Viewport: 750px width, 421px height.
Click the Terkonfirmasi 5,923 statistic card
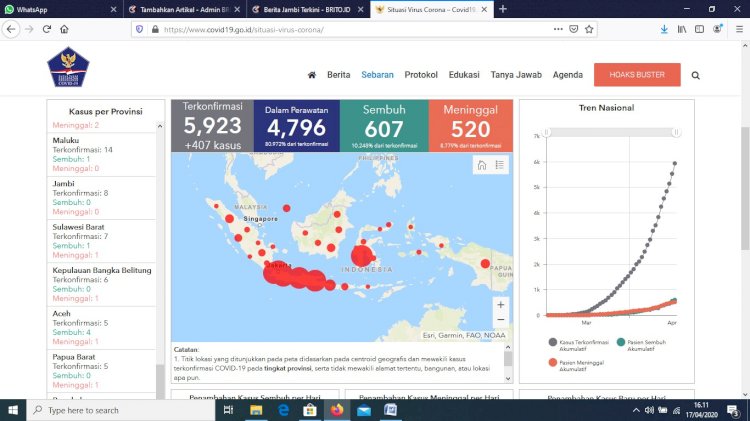[x=212, y=126]
